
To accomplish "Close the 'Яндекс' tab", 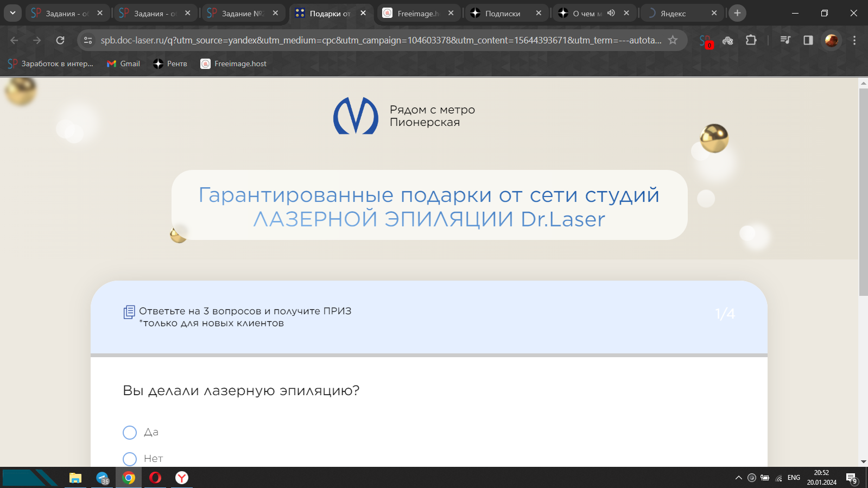I will (714, 13).
